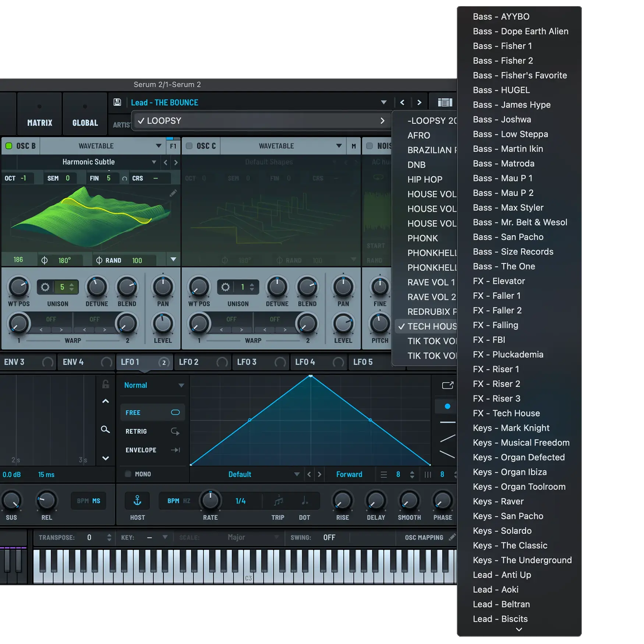This screenshot has height=644, width=644.
Task: Adjust the LFO RATE knob
Action: [x=210, y=500]
